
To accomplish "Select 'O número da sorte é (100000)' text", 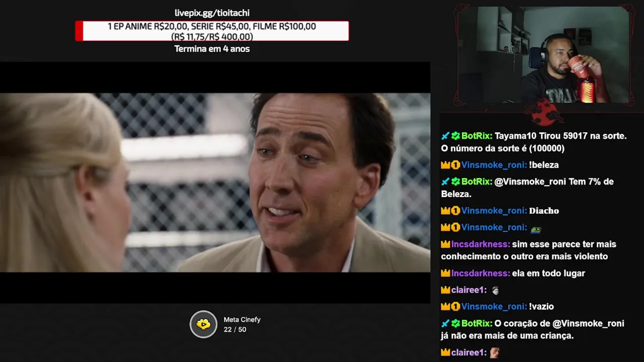I will (x=503, y=148).
